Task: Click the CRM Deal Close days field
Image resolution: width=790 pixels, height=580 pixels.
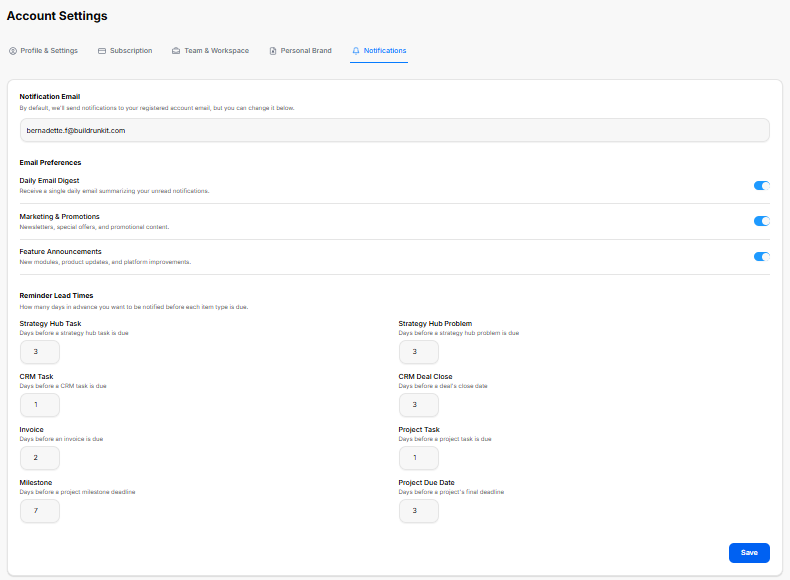Action: tap(419, 405)
